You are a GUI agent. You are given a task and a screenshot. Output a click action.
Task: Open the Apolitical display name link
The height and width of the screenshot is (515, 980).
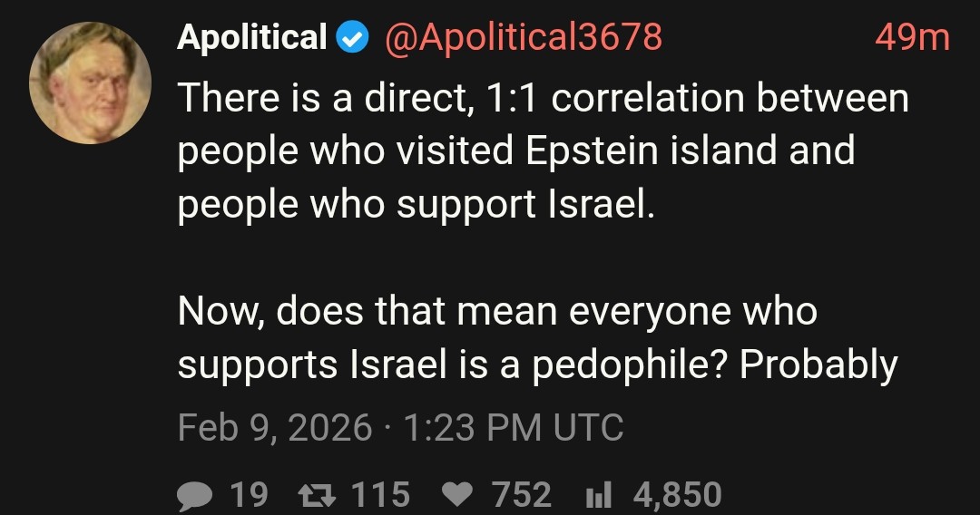tap(251, 37)
